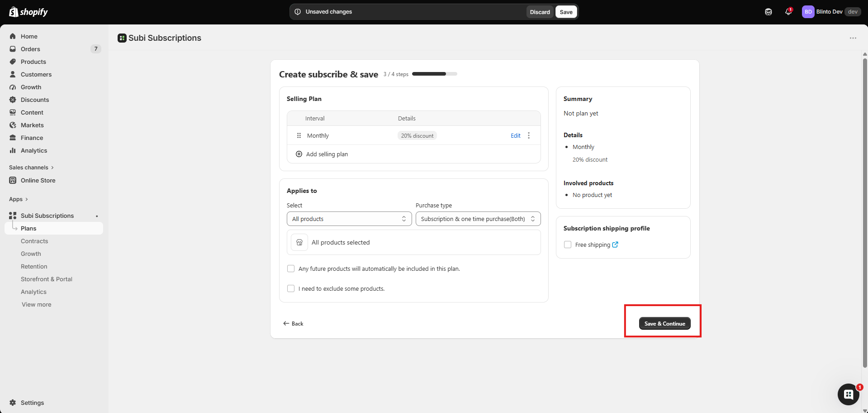Viewport: 868px width, 413px height.
Task: Click Save in the top bar
Action: click(566, 12)
